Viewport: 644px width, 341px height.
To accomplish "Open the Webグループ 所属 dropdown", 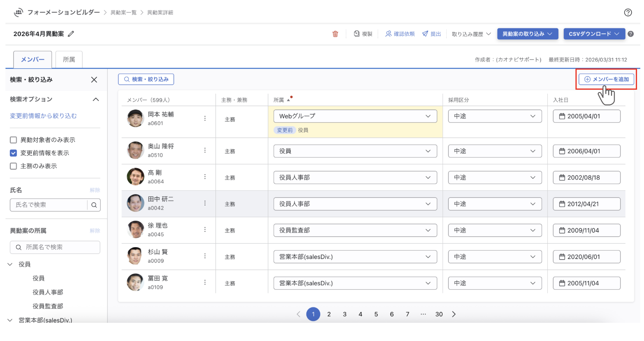I will pyautogui.click(x=355, y=116).
